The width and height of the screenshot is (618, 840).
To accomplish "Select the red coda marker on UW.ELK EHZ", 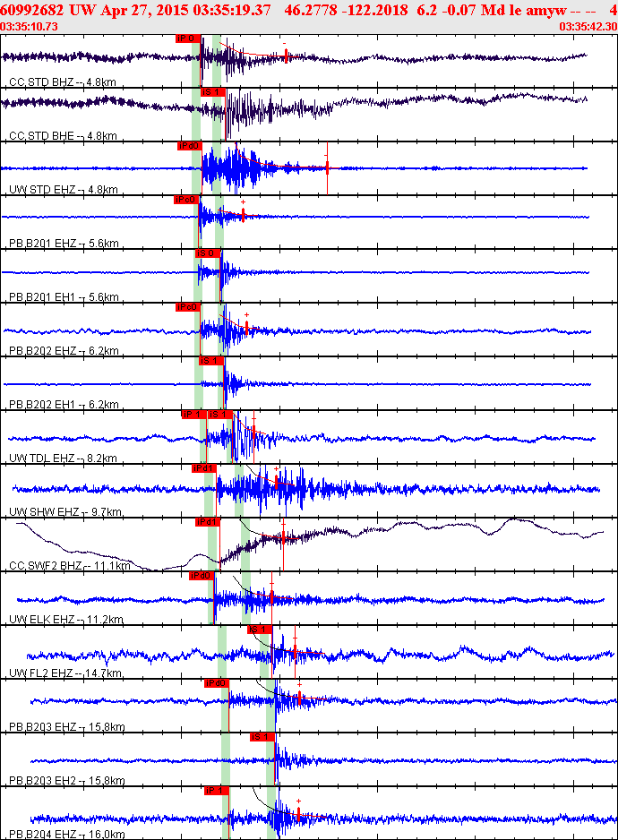I will tap(271, 596).
